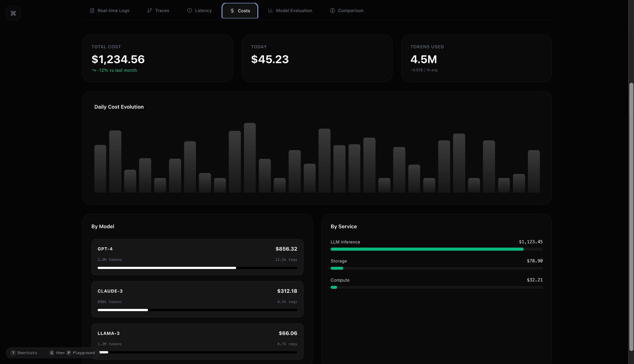The width and height of the screenshot is (634, 364).
Task: Click the page vertical scrollbar
Action: point(631,217)
